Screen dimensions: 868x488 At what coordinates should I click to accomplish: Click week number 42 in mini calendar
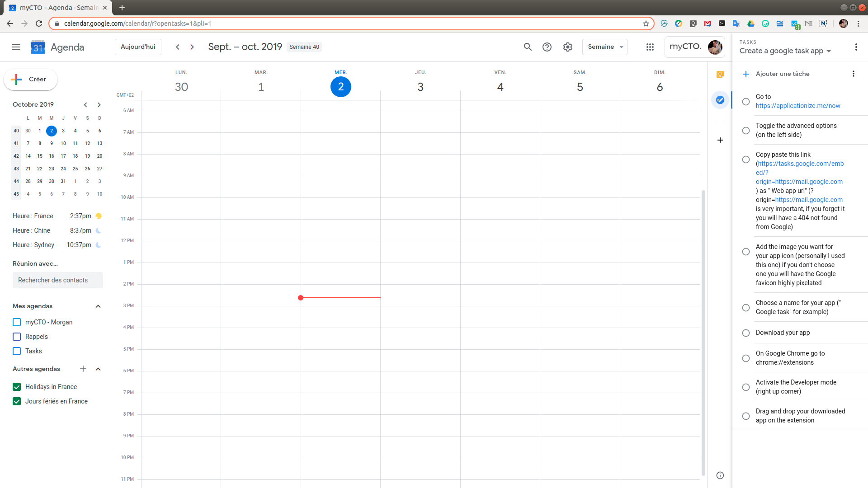tap(16, 156)
